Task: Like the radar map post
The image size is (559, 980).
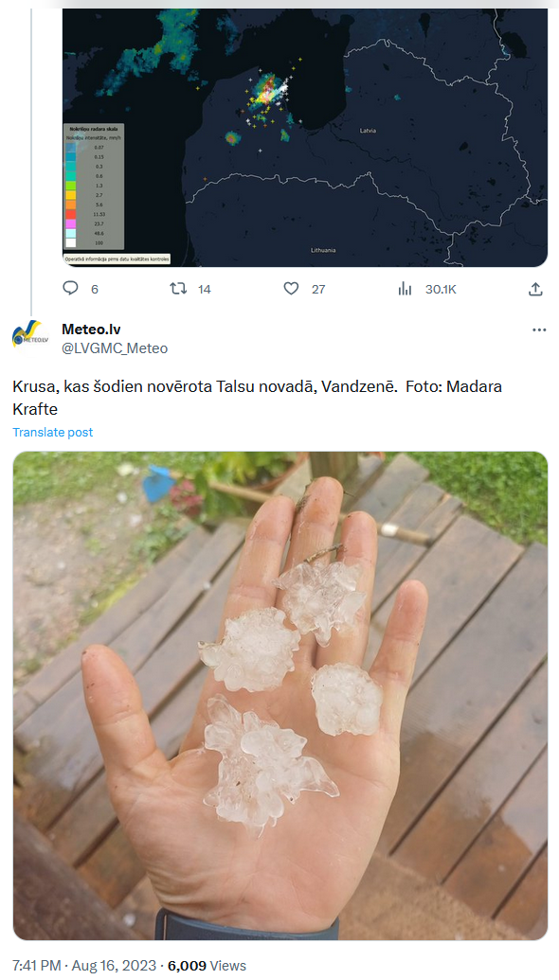Action: click(x=291, y=288)
